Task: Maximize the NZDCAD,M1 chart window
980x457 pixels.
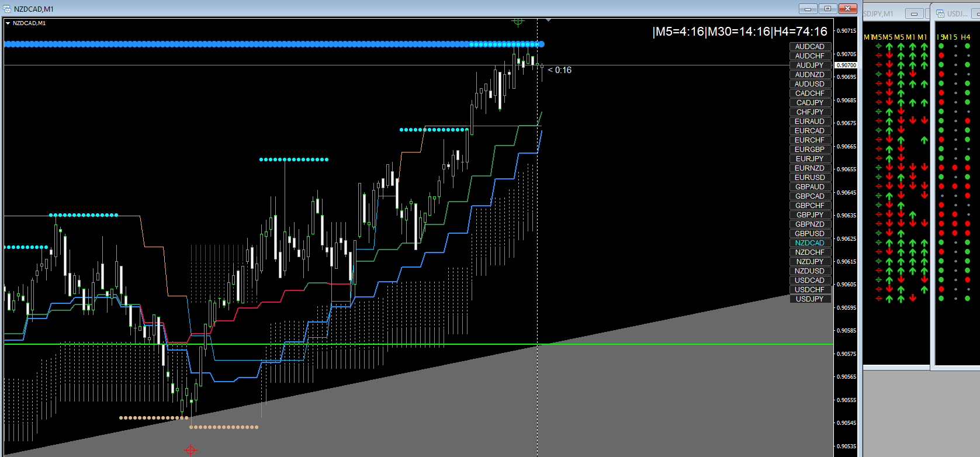Action: tap(827, 9)
